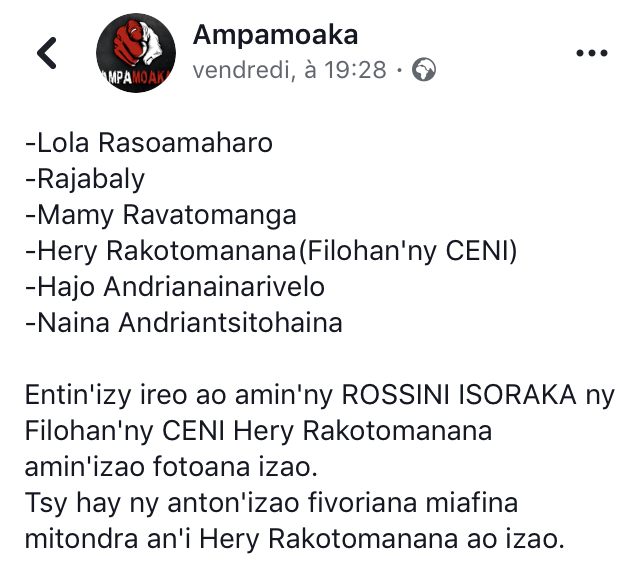Tap '-Hery Rakotomanana' in the name list
Viewport: 640px width, 574px height.
click(x=161, y=251)
